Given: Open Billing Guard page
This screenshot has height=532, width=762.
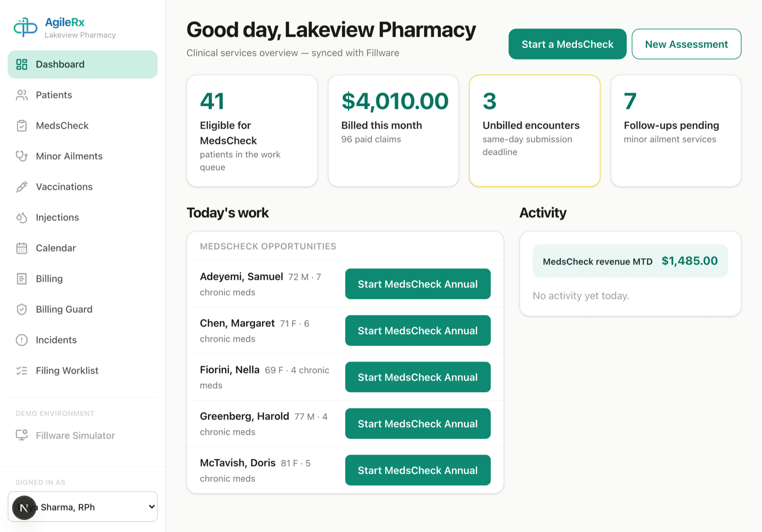Looking at the screenshot, I should pyautogui.click(x=82, y=309).
